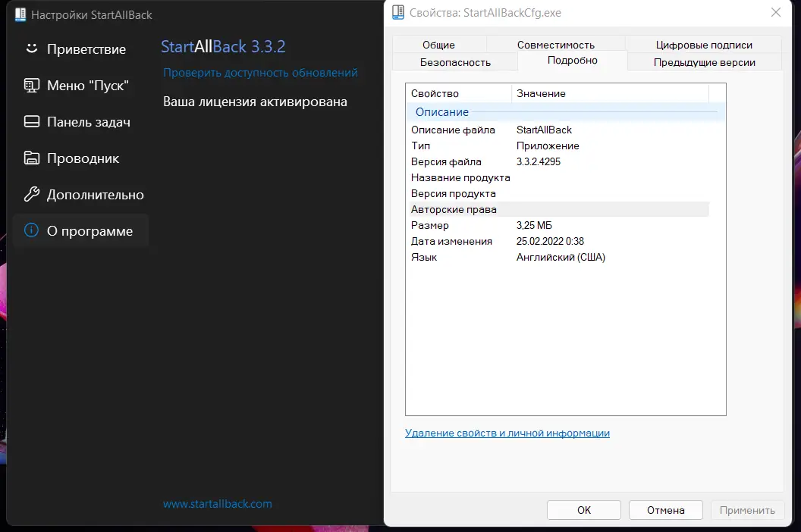Switch to the Совместимость tab
801x532 pixels.
click(556, 45)
